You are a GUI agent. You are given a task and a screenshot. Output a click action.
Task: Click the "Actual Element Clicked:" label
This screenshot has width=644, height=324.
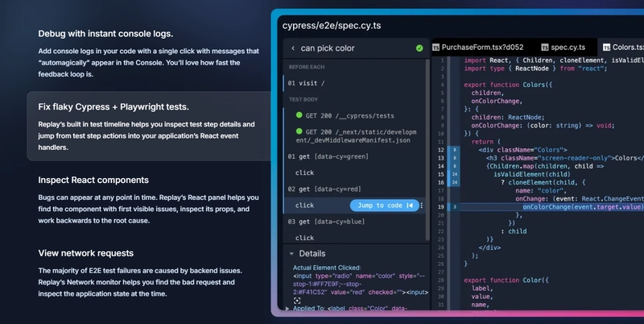click(x=327, y=268)
